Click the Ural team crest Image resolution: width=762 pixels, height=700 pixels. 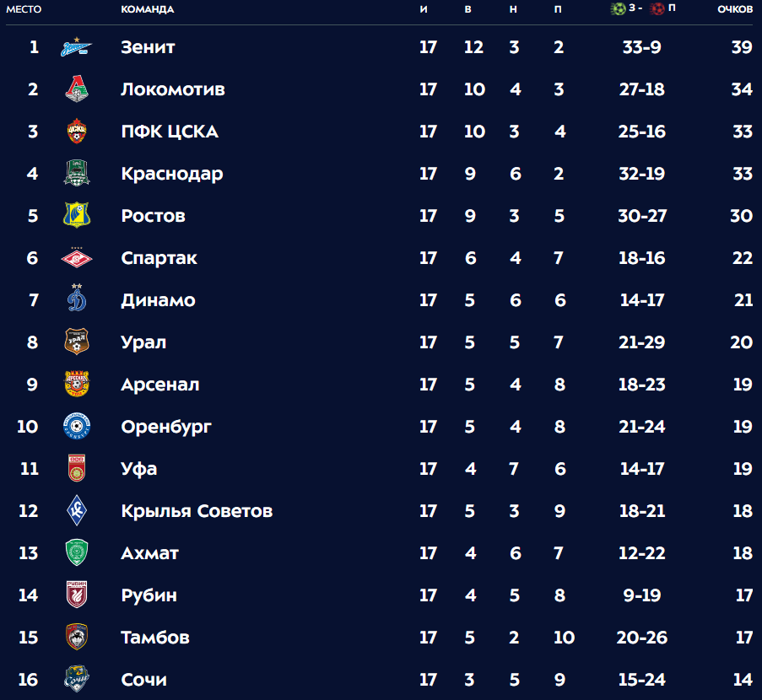coord(76,342)
